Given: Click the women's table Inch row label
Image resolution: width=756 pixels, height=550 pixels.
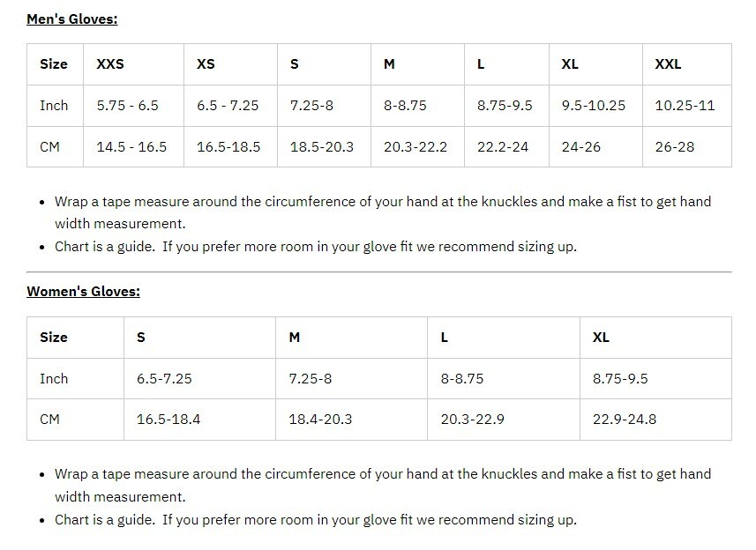Looking at the screenshot, I should pyautogui.click(x=54, y=379).
